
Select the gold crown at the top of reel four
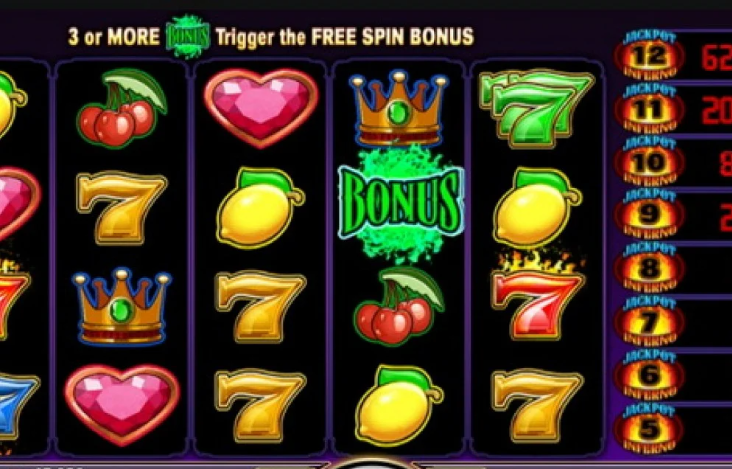(x=399, y=108)
